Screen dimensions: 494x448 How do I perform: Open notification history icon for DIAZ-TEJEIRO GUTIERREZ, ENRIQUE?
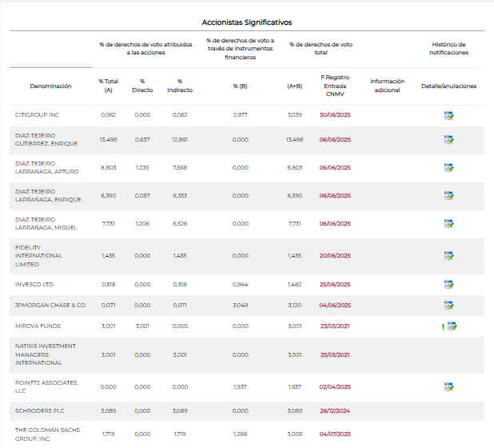[448, 139]
